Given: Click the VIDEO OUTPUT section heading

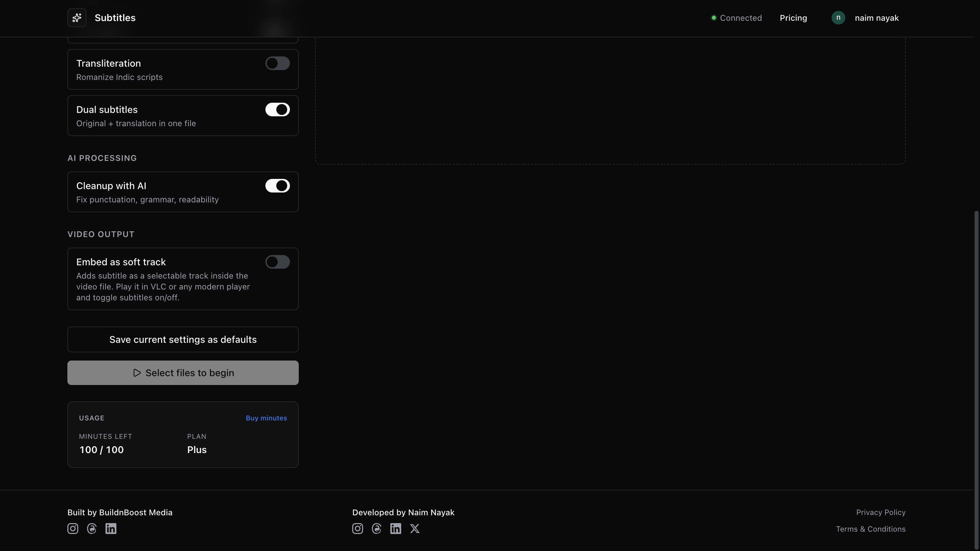Looking at the screenshot, I should pos(101,234).
